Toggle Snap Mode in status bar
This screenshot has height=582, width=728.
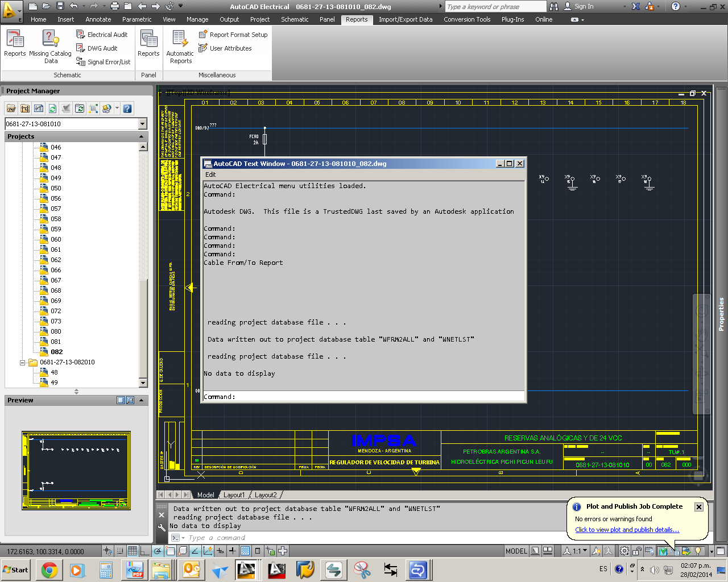pyautogui.click(x=120, y=551)
